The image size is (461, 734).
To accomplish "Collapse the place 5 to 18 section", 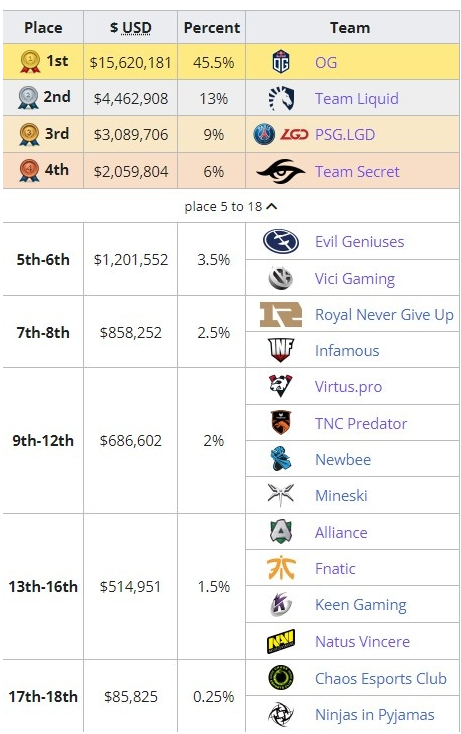I will (x=231, y=206).
